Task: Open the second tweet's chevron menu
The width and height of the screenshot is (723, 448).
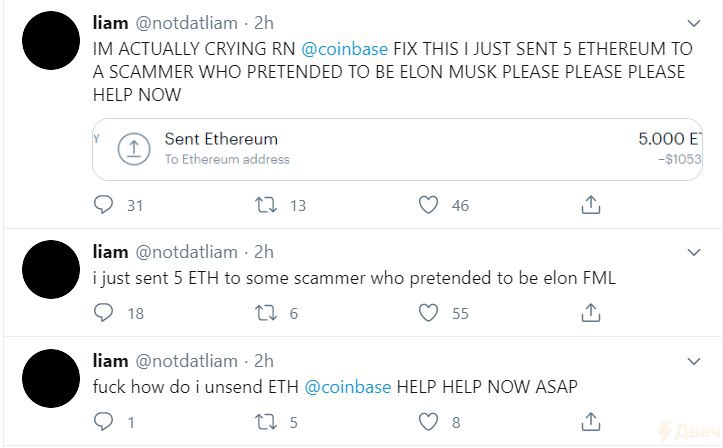Action: [x=693, y=252]
